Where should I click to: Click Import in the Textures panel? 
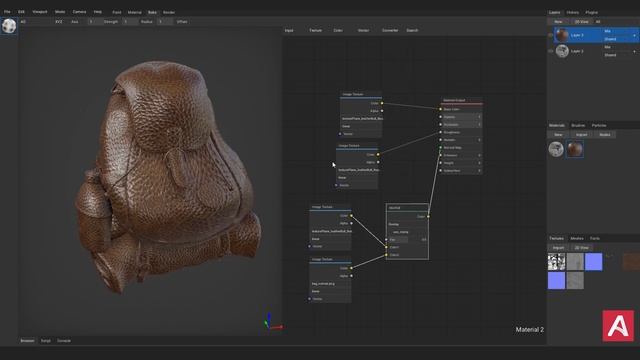(558, 248)
